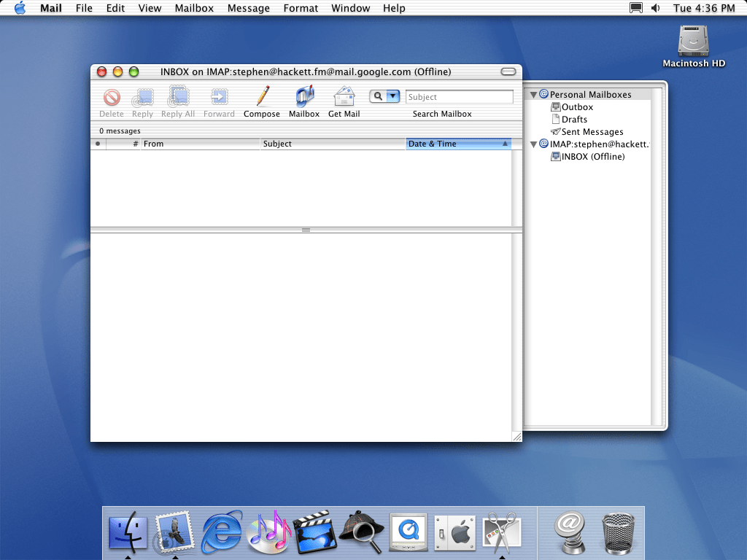Click the split pane divider handle

click(x=306, y=230)
